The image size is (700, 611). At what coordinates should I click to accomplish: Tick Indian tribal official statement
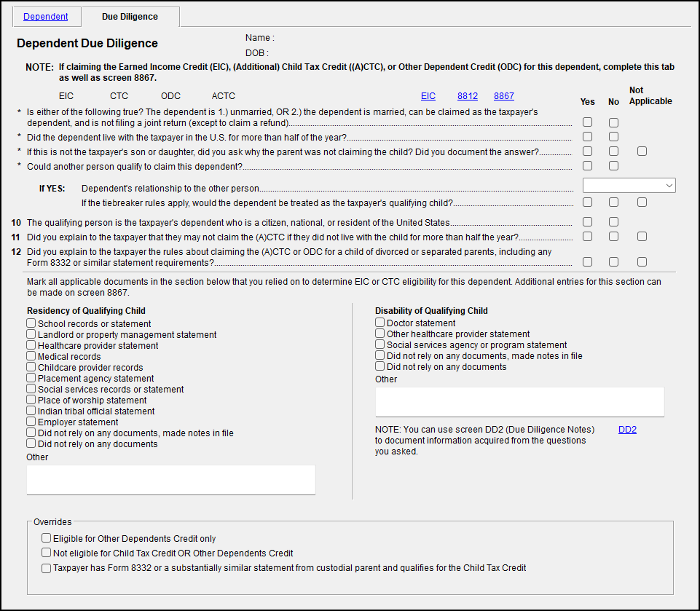click(31, 411)
